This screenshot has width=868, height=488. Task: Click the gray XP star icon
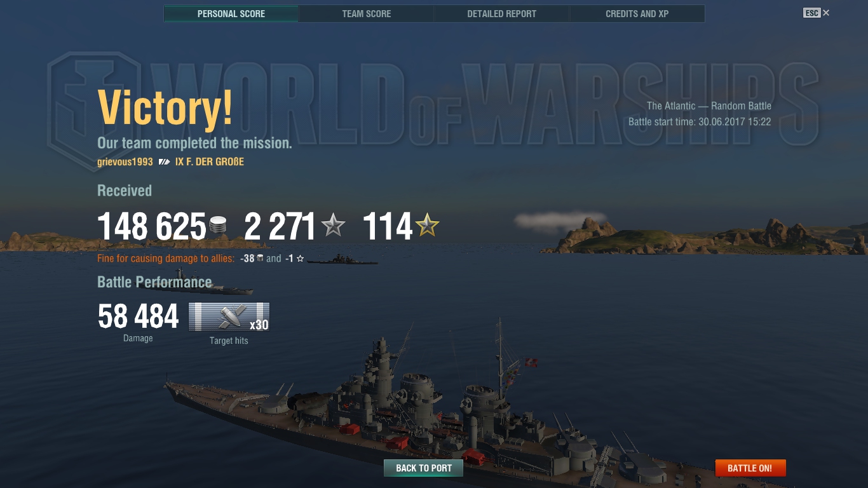tap(334, 226)
